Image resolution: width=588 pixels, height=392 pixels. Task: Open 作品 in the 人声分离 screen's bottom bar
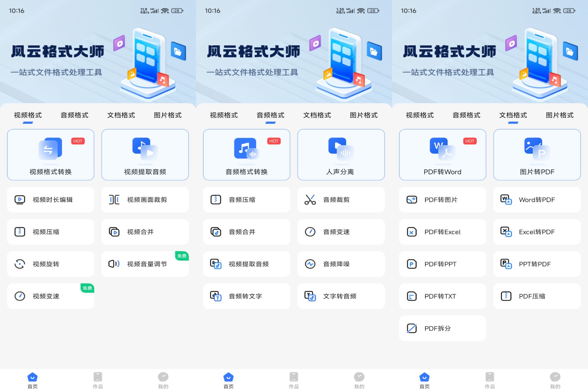pyautogui.click(x=294, y=380)
